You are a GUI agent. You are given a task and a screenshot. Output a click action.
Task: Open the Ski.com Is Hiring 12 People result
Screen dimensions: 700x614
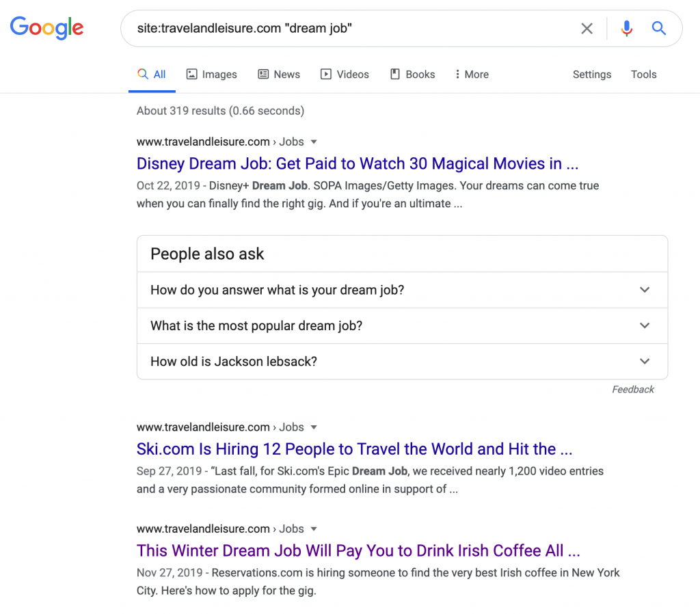coord(355,449)
